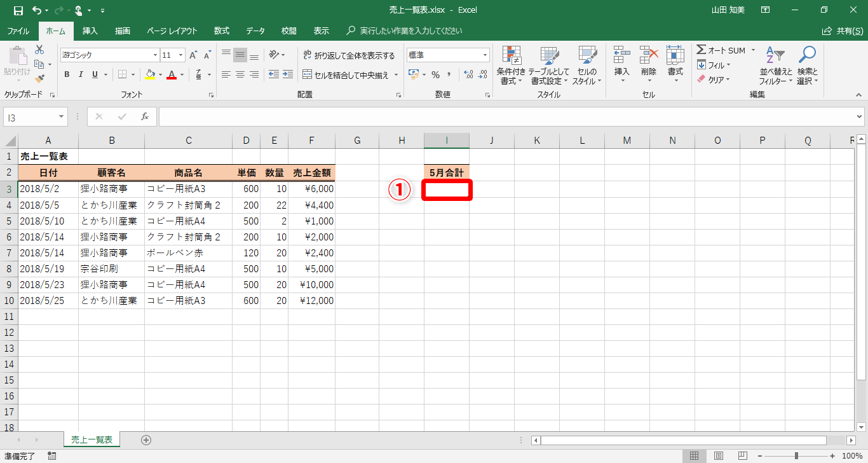868x463 pixels.
Task: Switch to the 数式 ribbon tab
Action: (222, 31)
